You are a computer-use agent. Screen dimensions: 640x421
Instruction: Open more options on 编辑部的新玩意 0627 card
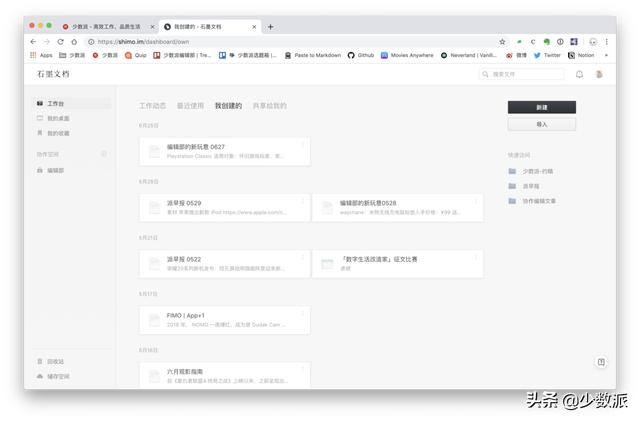pyautogui.click(x=302, y=146)
